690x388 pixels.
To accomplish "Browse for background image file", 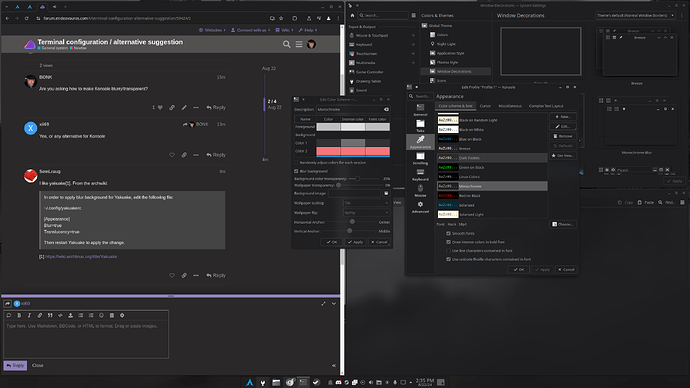I will coord(386,193).
